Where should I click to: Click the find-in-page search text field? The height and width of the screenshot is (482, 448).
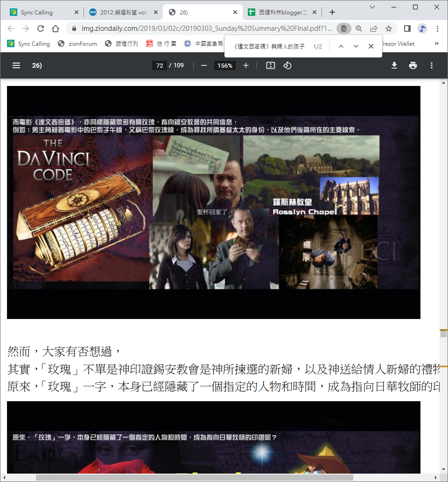(269, 46)
